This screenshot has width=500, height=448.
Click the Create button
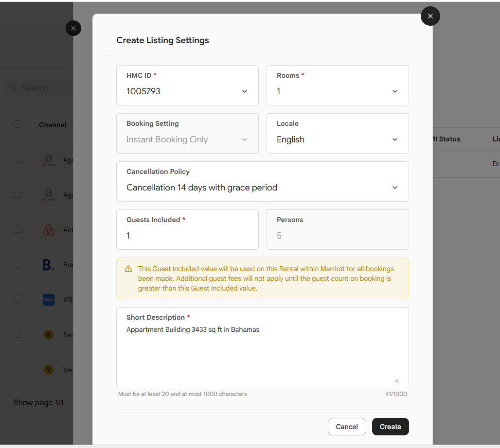390,427
